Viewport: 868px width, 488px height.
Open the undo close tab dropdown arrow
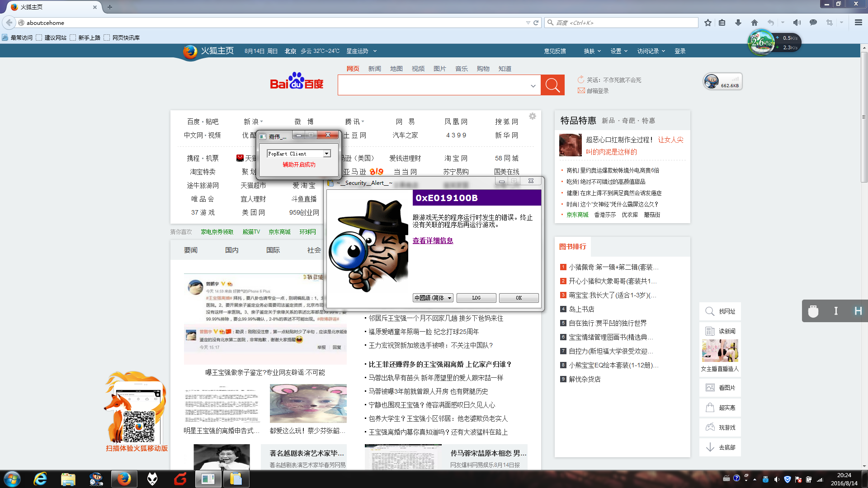pos(783,23)
